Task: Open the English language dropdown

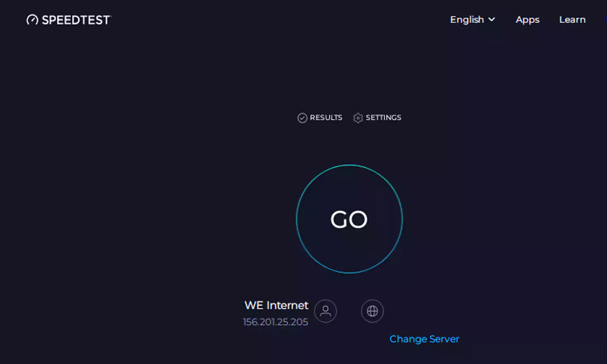Action: tap(472, 20)
